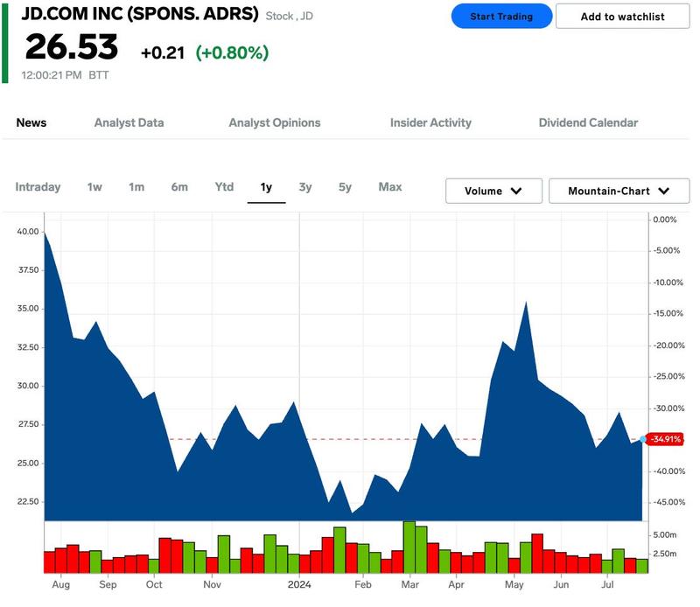Click the Start Trading button
700x607 pixels.
(501, 17)
